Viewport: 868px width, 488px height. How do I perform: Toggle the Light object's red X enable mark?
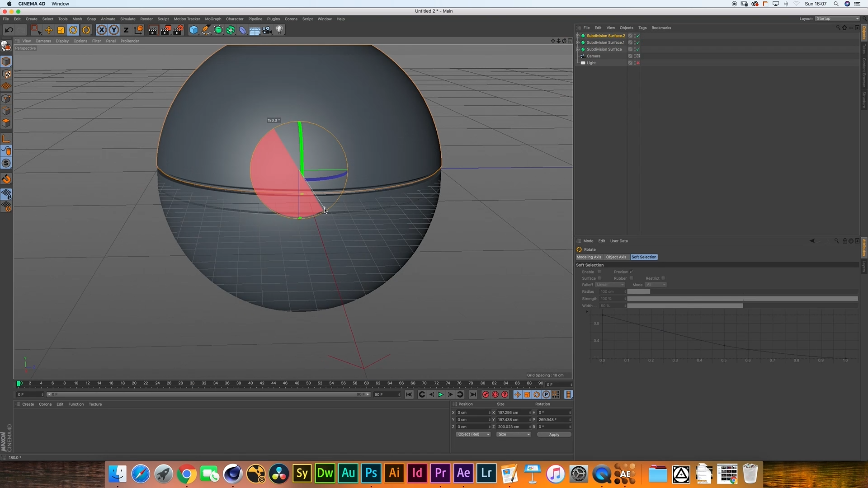click(638, 63)
